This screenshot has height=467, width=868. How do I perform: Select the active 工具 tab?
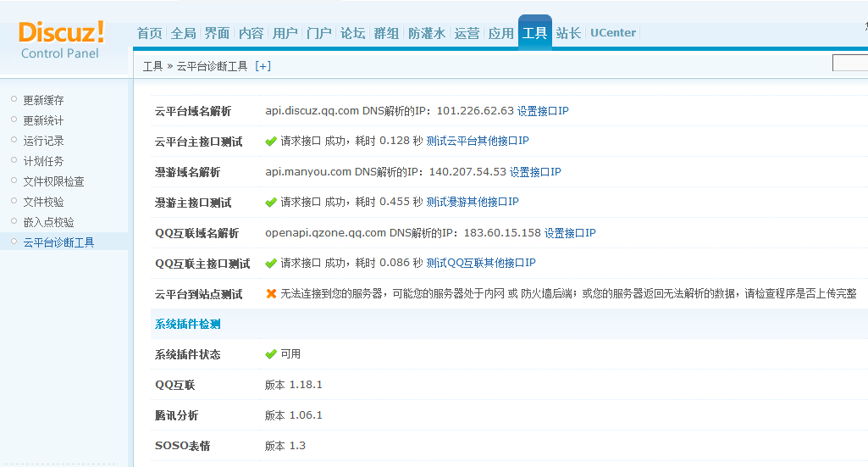[x=534, y=33]
